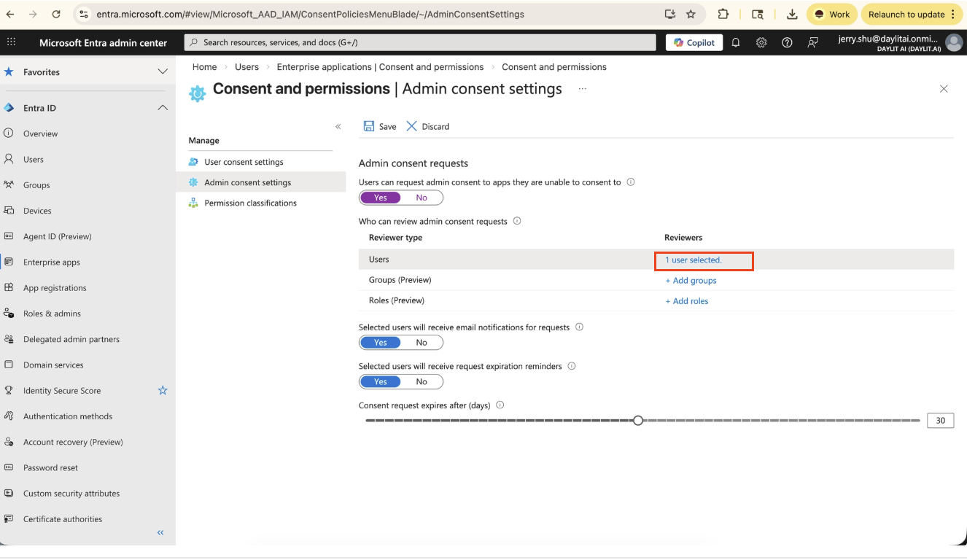Click the consent expiry slider handle
Viewport: 967px width, 560px height.
[638, 420]
